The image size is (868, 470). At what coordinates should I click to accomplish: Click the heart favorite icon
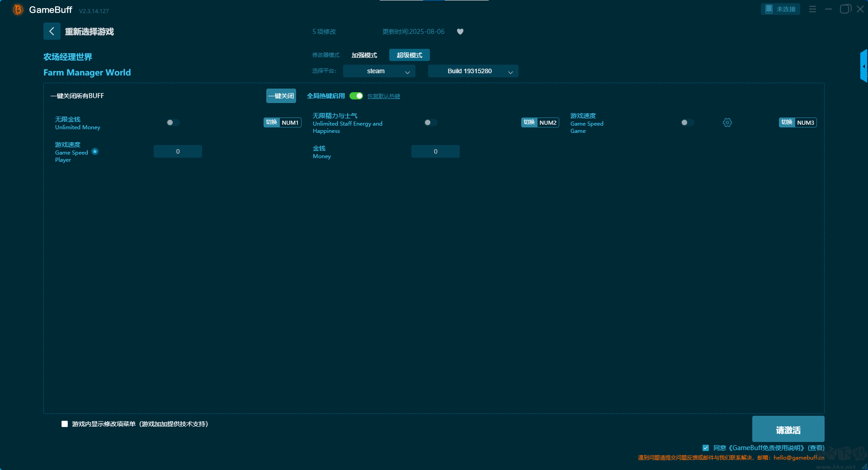(460, 32)
